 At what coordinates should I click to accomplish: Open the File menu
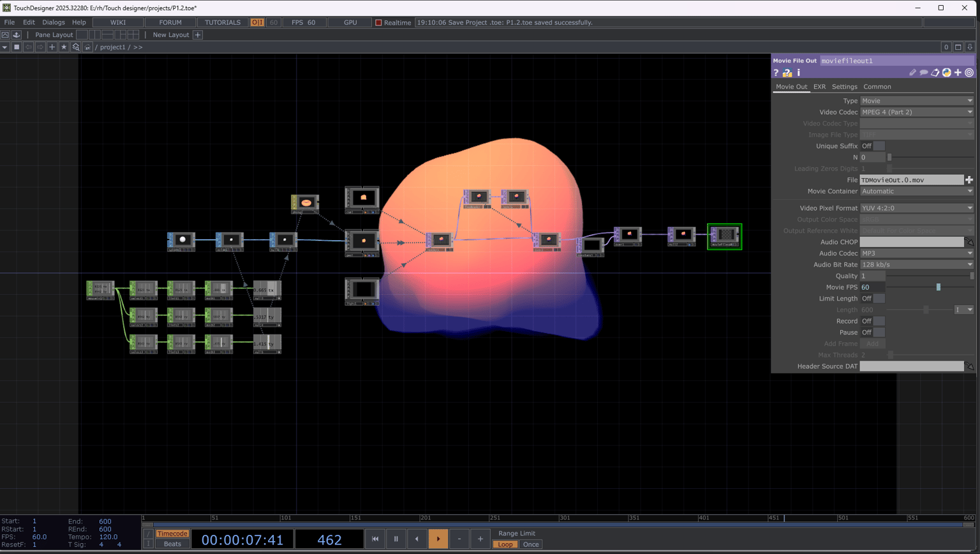(x=10, y=22)
